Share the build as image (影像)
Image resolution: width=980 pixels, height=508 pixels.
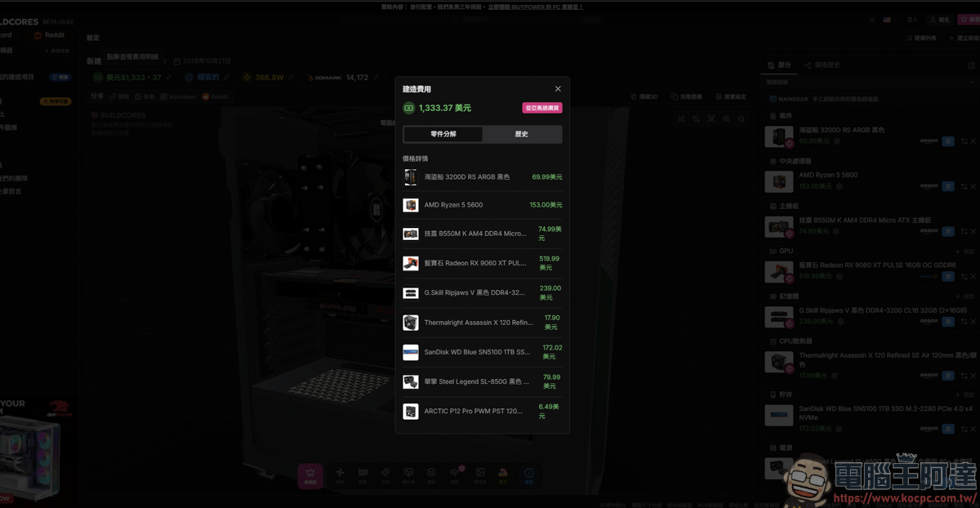pyautogui.click(x=145, y=96)
